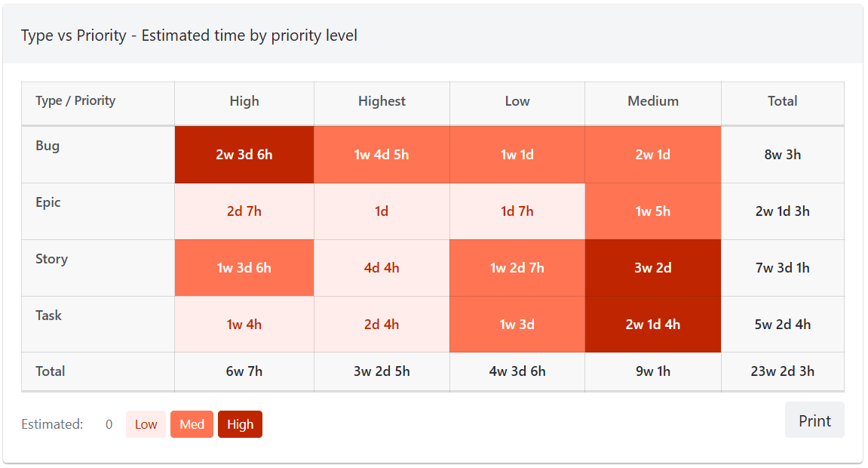Screen dimensions: 868x468
Task: Select the Story Medium cell 3w 2d
Action: [x=653, y=268]
